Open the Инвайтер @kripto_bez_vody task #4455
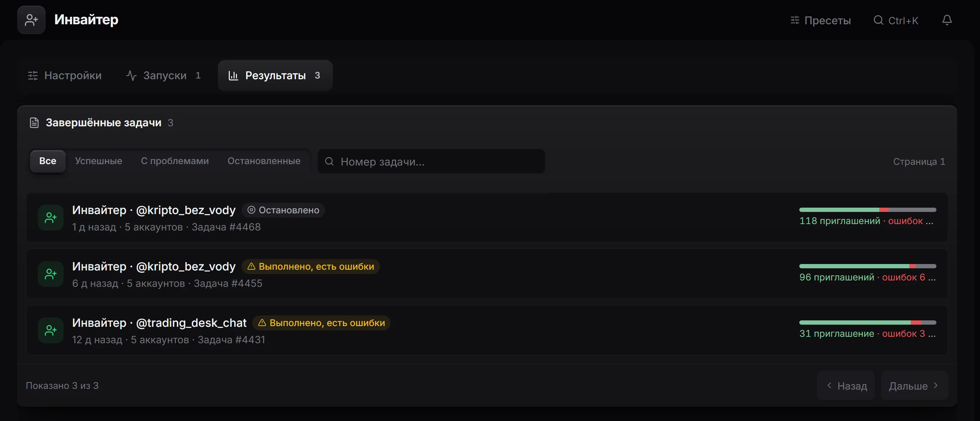The image size is (980, 421). point(486,274)
